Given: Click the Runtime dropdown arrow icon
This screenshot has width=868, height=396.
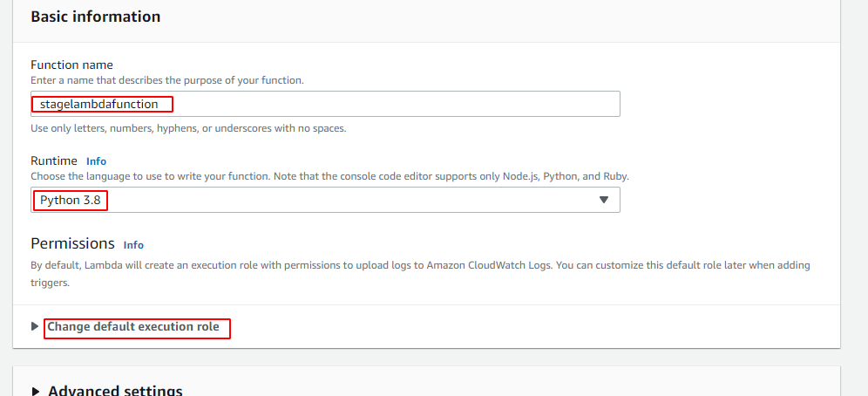Looking at the screenshot, I should [x=604, y=200].
